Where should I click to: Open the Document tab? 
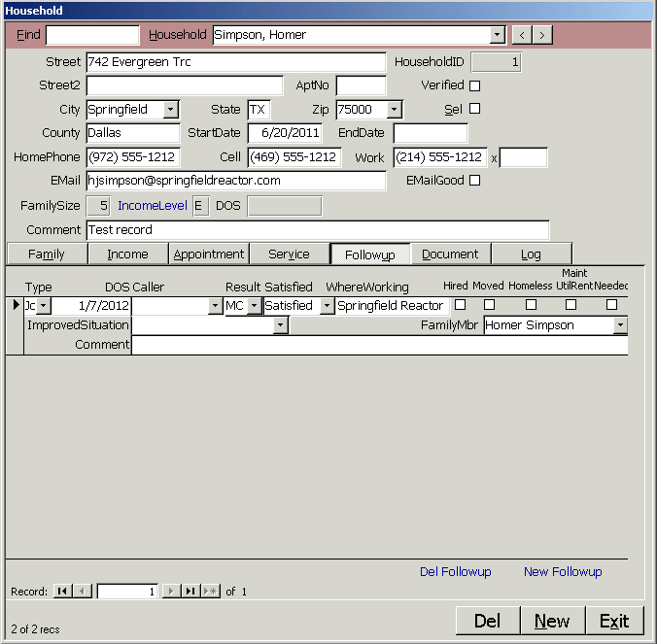(x=450, y=254)
